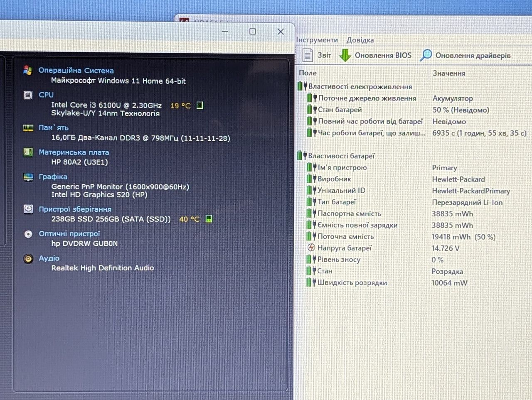Screen dimensions: 532x400
Task: Click the green arrow Оновлення BIOS icon
Action: (345, 55)
